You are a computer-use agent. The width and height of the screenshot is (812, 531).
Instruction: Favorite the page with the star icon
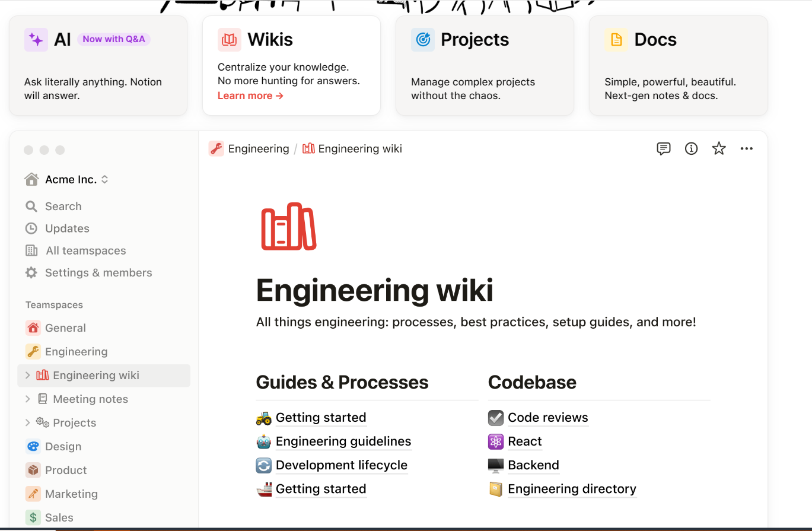click(718, 149)
